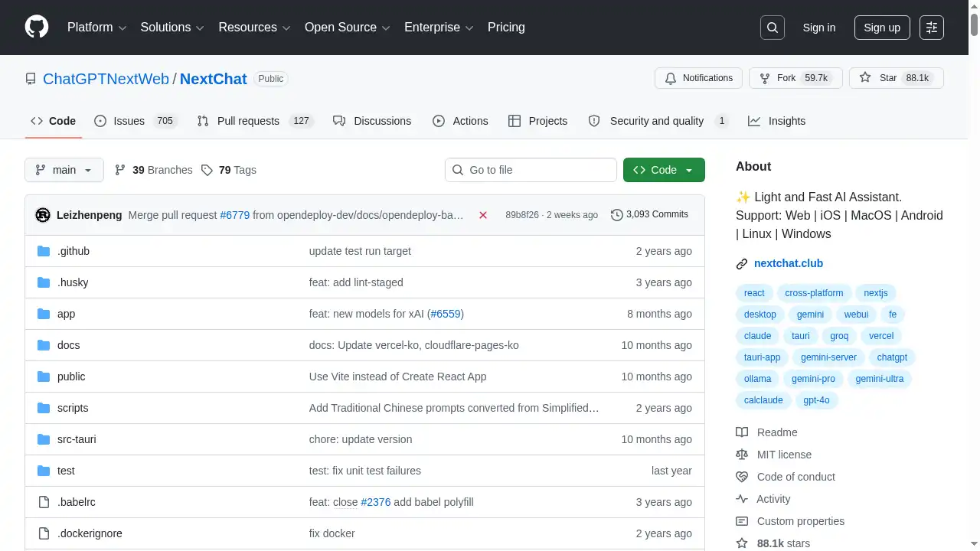Click the .github folder icon
The width and height of the screenshot is (980, 551).
44,251
